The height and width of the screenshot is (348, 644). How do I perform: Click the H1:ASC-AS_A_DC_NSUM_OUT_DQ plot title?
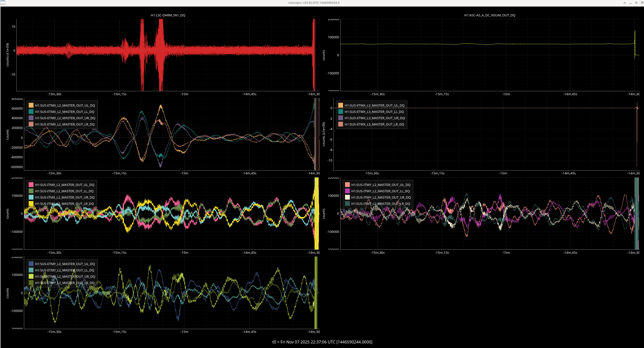point(490,15)
